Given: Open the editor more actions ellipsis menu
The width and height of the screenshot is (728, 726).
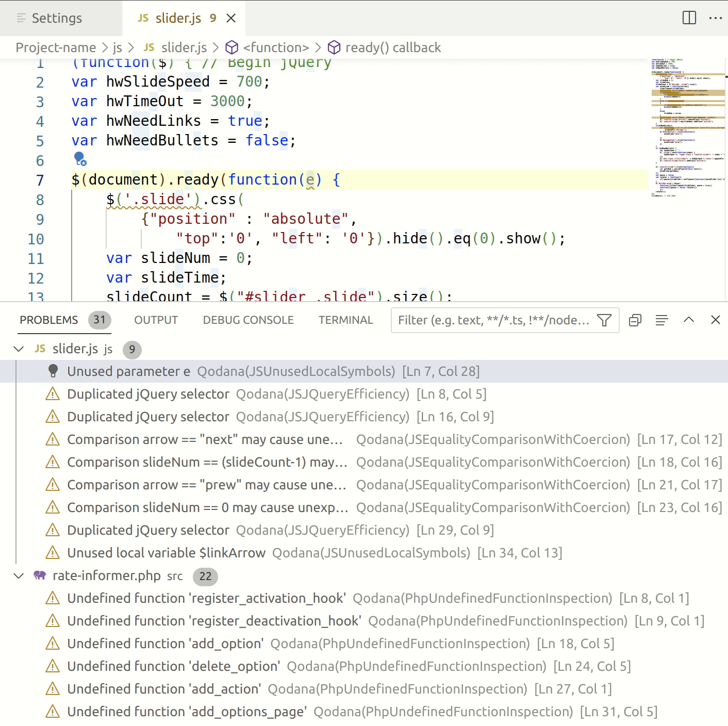Looking at the screenshot, I should pyautogui.click(x=717, y=18).
